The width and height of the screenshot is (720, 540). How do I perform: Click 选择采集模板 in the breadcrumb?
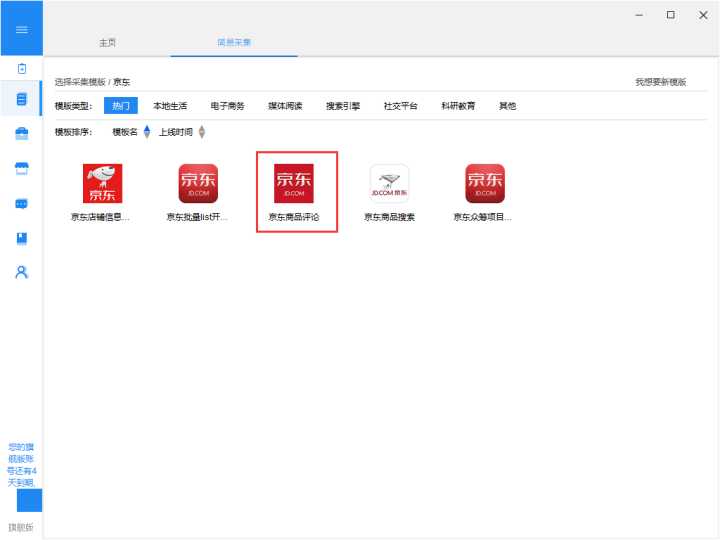[79, 82]
